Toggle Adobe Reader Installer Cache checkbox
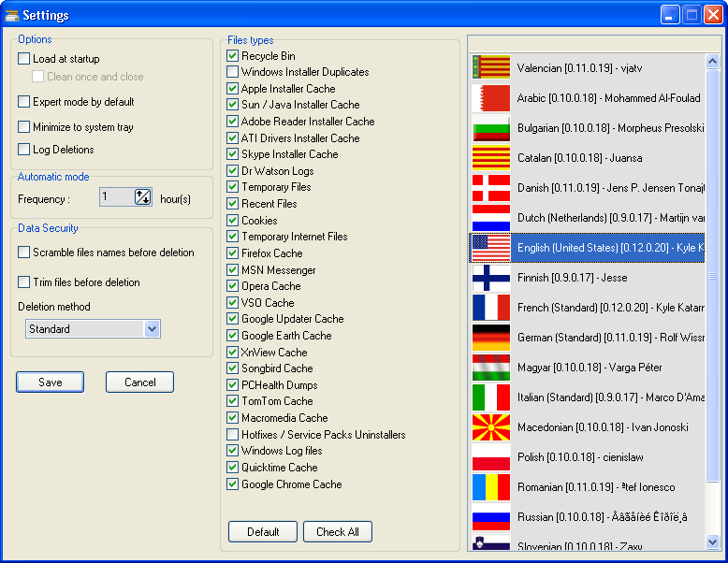The height and width of the screenshot is (563, 728). pyautogui.click(x=233, y=122)
